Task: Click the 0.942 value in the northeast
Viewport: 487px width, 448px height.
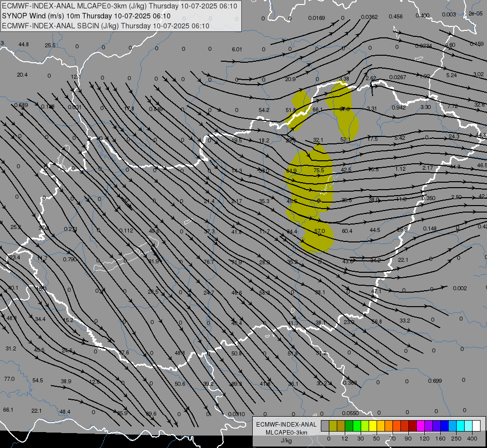Action: coord(399,107)
